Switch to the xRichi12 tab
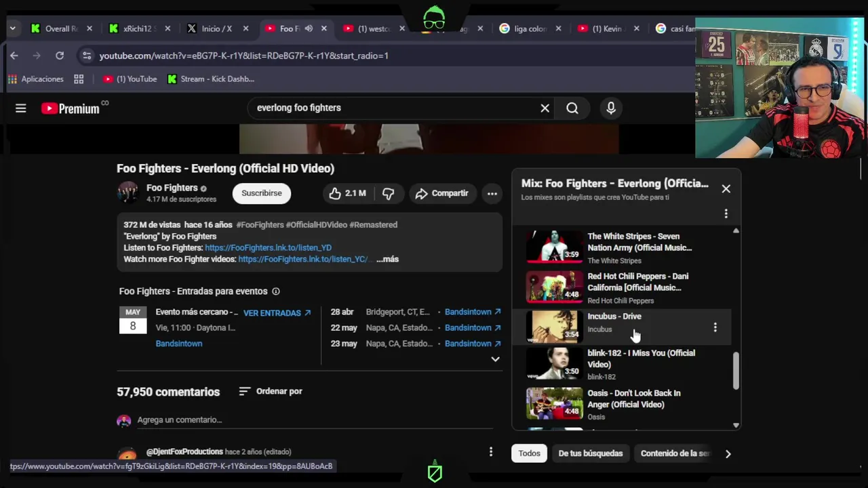 (139, 28)
